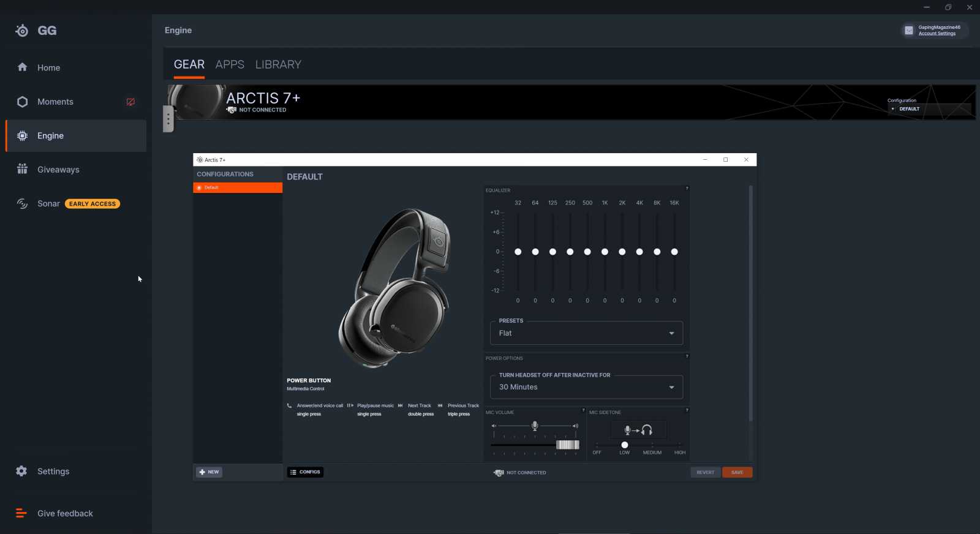The height and width of the screenshot is (534, 980).
Task: Set mic sidetone to OFF
Action: point(597,453)
